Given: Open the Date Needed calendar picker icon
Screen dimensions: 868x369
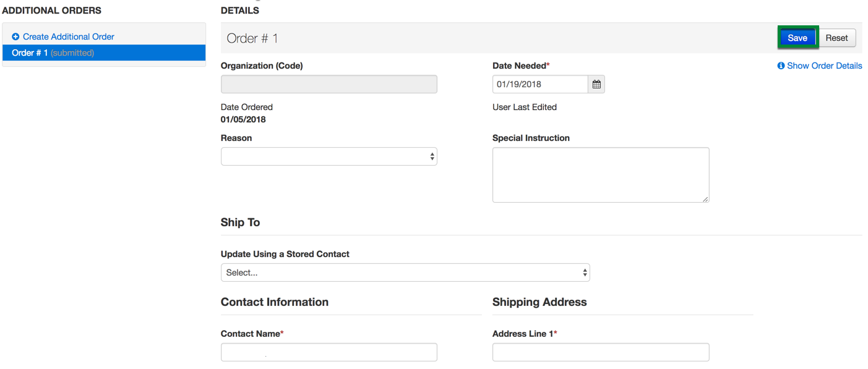Looking at the screenshot, I should (596, 84).
